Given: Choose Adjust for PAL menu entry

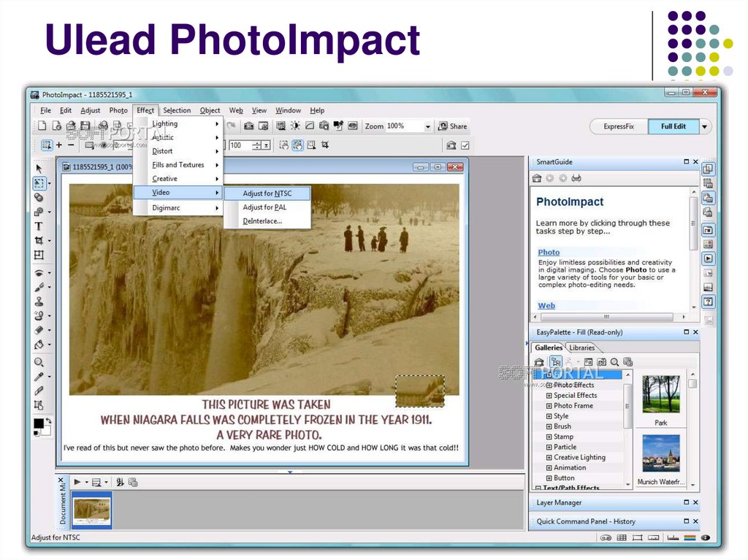Looking at the screenshot, I should tap(264, 207).
